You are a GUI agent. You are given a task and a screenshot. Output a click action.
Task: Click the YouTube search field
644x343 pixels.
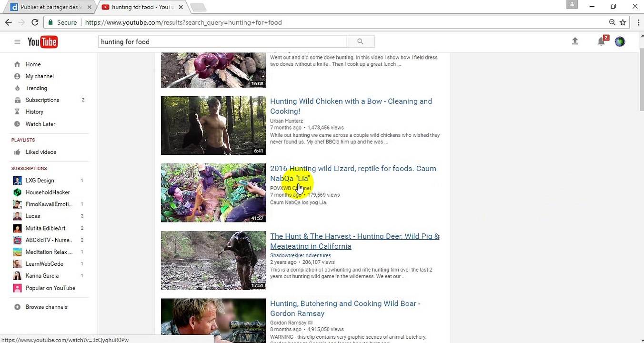[x=222, y=42]
